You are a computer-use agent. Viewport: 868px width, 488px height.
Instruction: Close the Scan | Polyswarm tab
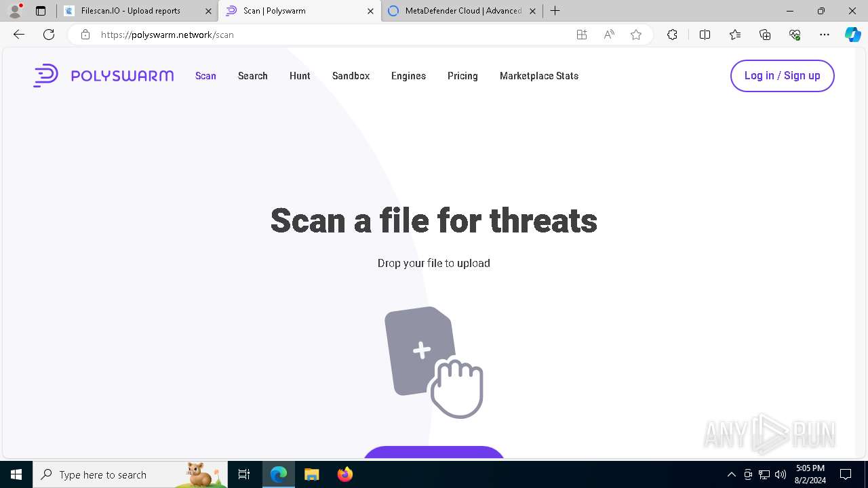pyautogui.click(x=370, y=11)
